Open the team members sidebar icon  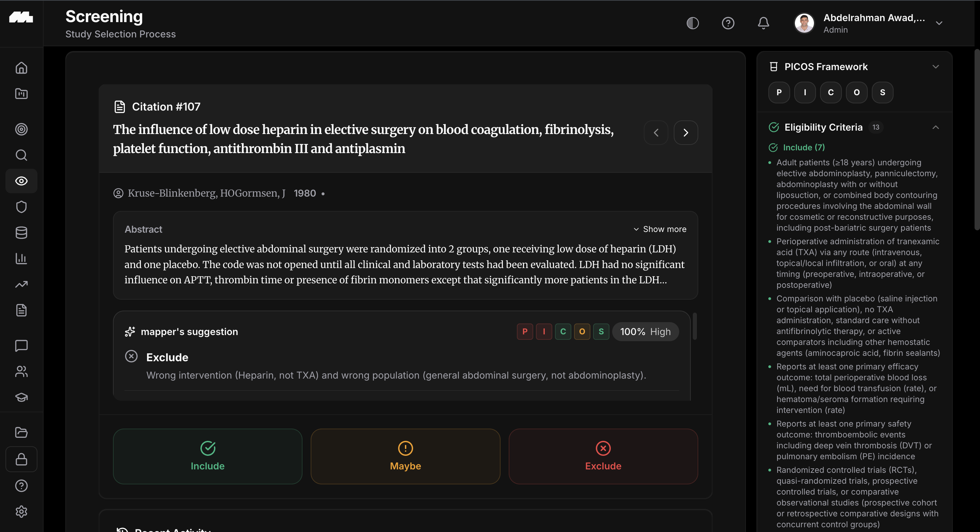coord(21,371)
